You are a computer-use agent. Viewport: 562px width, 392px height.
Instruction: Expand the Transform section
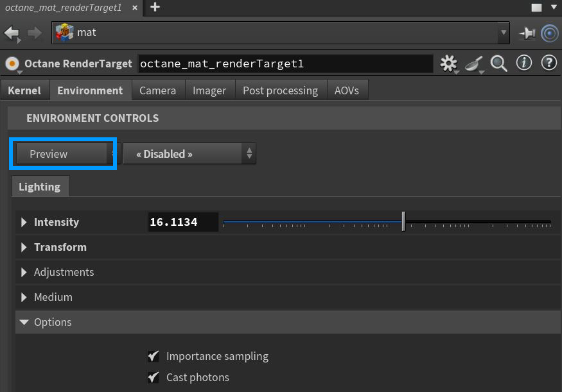pyautogui.click(x=24, y=247)
